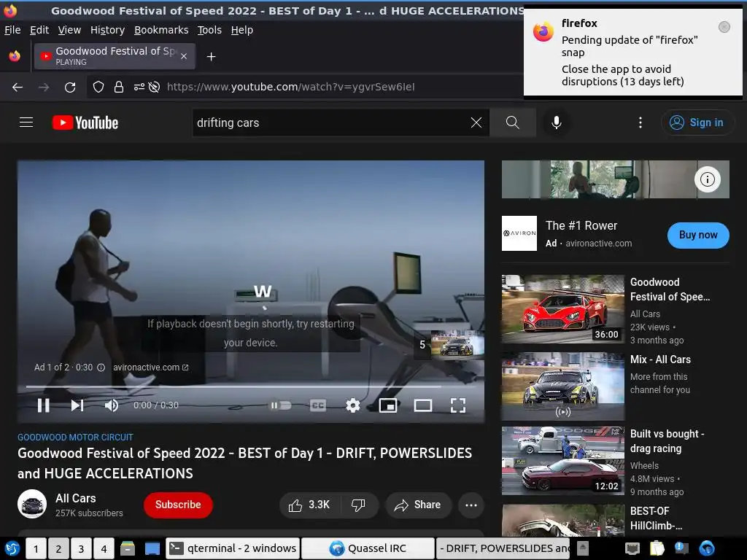Click the video progress bar

tap(251, 386)
